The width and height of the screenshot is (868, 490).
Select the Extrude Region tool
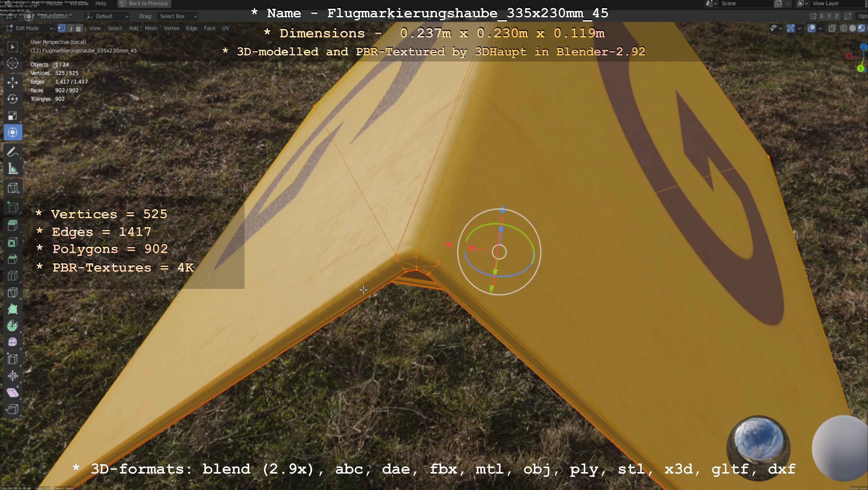(x=12, y=225)
